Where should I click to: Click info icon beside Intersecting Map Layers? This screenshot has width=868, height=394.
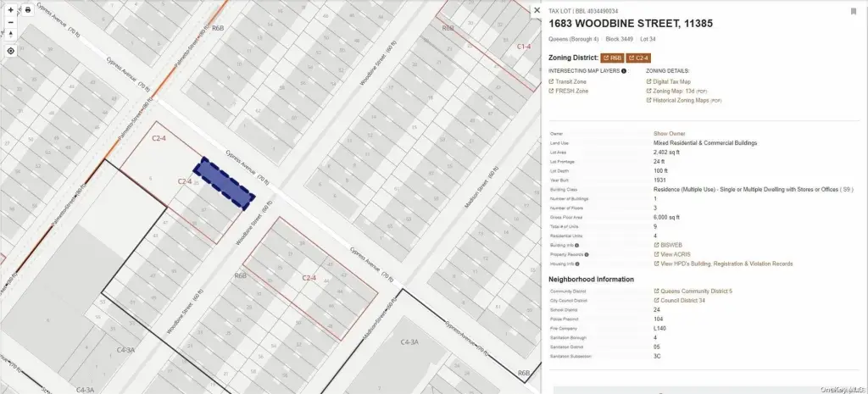pos(624,71)
